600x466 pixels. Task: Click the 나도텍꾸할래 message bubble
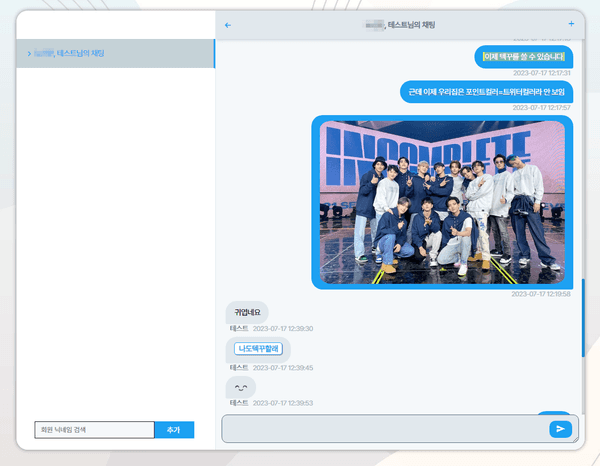point(259,349)
